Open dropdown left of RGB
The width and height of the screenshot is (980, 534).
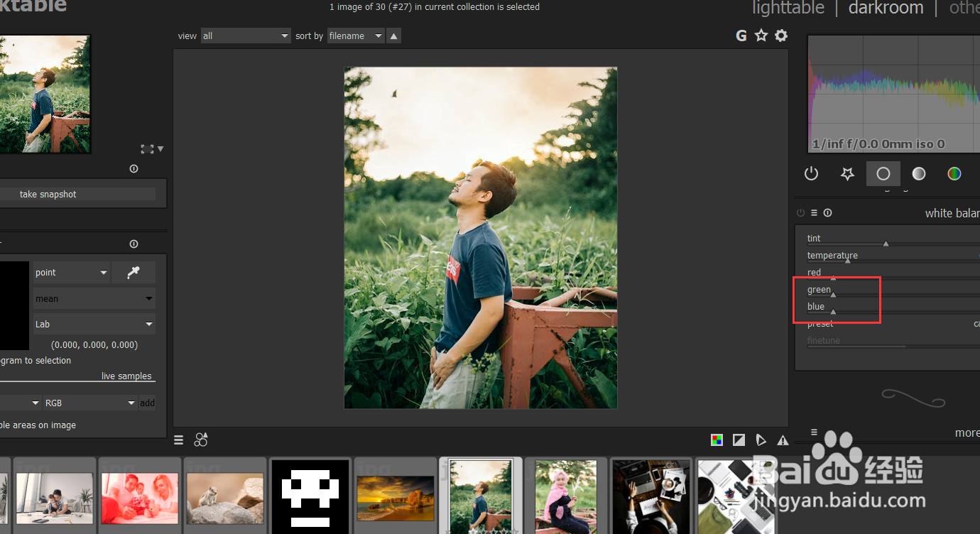click(x=21, y=403)
